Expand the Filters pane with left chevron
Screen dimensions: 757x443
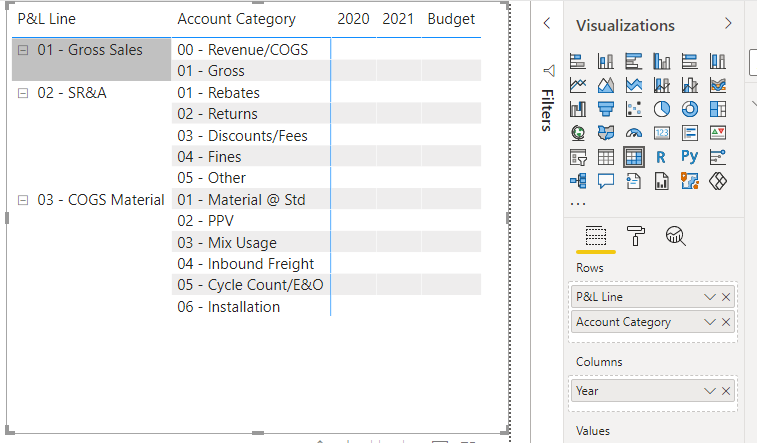tap(547, 23)
